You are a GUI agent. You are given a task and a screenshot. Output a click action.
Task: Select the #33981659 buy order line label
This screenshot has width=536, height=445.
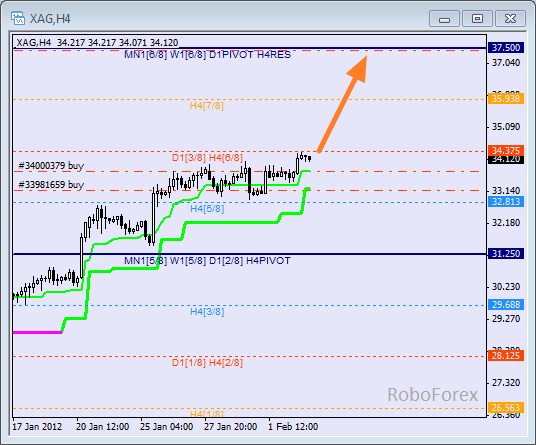pyautogui.click(x=51, y=185)
